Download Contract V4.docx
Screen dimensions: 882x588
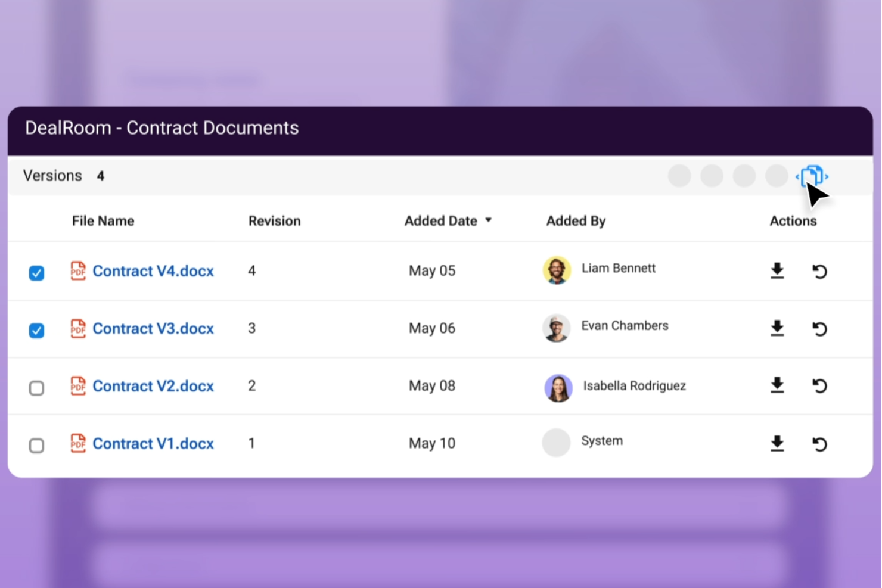(777, 271)
